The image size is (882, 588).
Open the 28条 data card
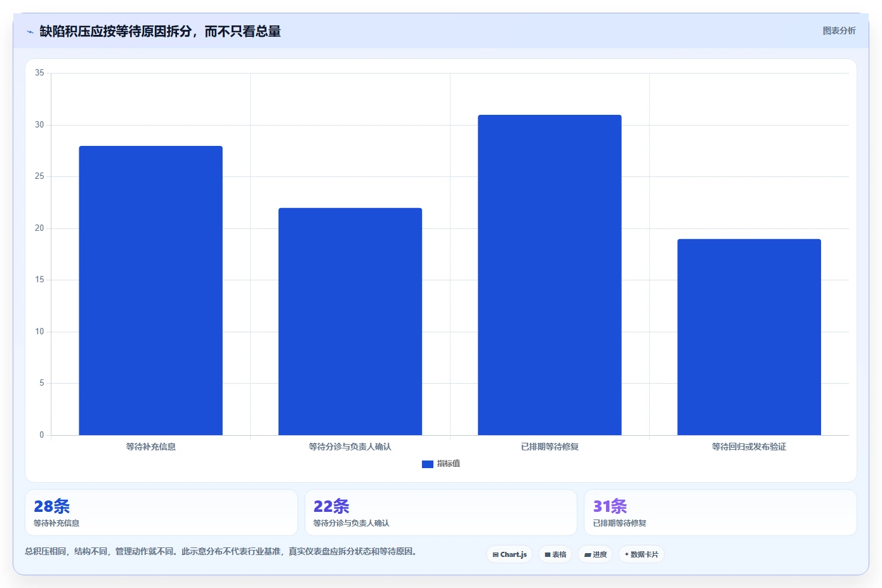[x=161, y=513]
